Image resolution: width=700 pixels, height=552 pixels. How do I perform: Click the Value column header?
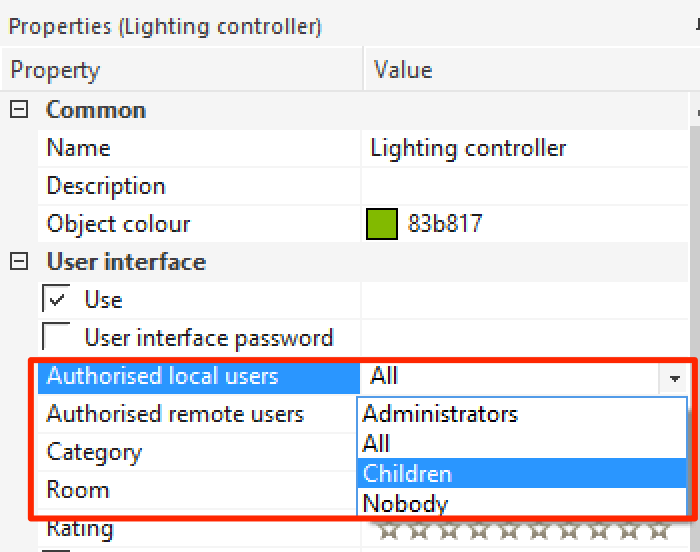pyautogui.click(x=403, y=71)
